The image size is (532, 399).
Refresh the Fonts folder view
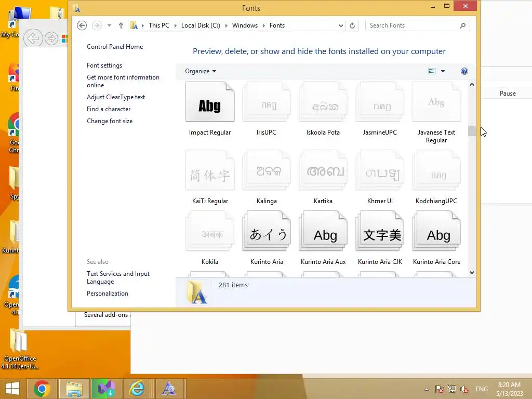tap(352, 25)
